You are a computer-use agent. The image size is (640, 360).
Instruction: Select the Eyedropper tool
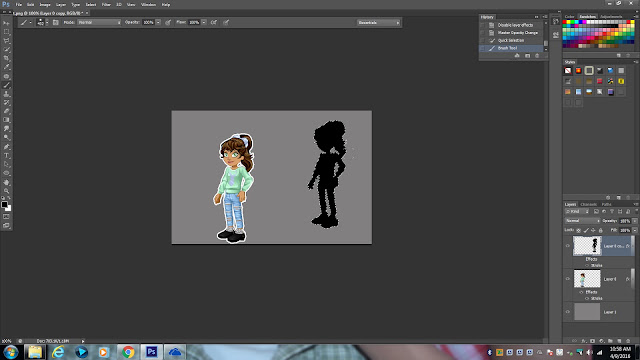[7, 67]
